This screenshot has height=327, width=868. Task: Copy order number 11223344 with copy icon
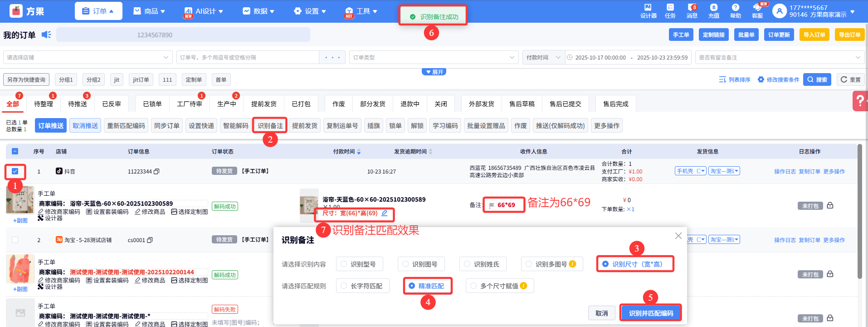(x=156, y=172)
